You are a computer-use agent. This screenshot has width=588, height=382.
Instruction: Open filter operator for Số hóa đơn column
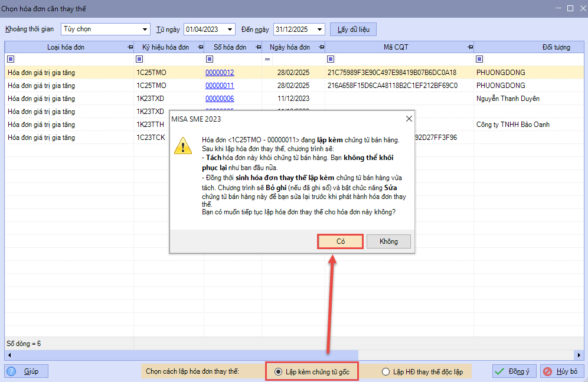point(210,59)
